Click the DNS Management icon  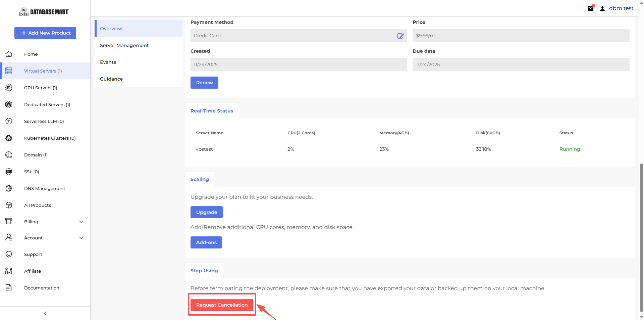9,188
